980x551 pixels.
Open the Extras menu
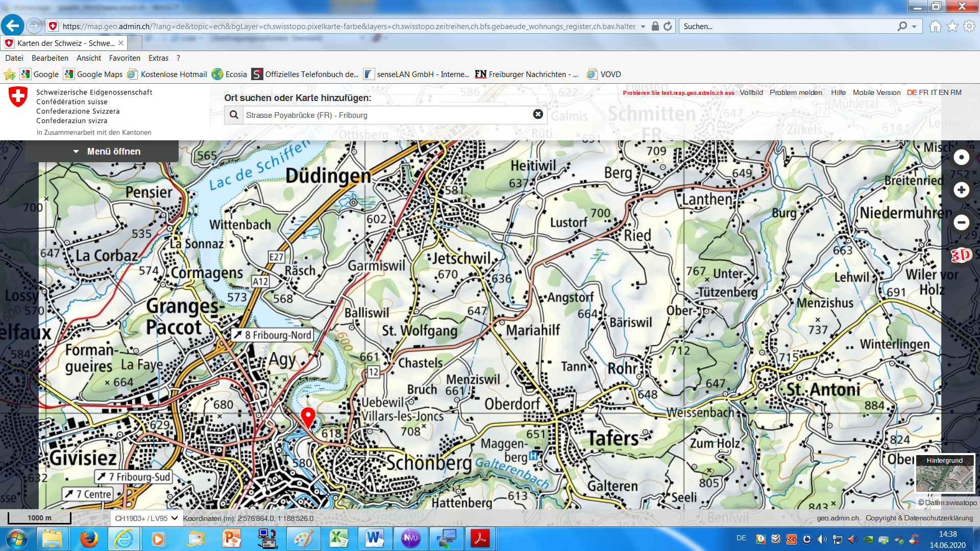coord(158,58)
